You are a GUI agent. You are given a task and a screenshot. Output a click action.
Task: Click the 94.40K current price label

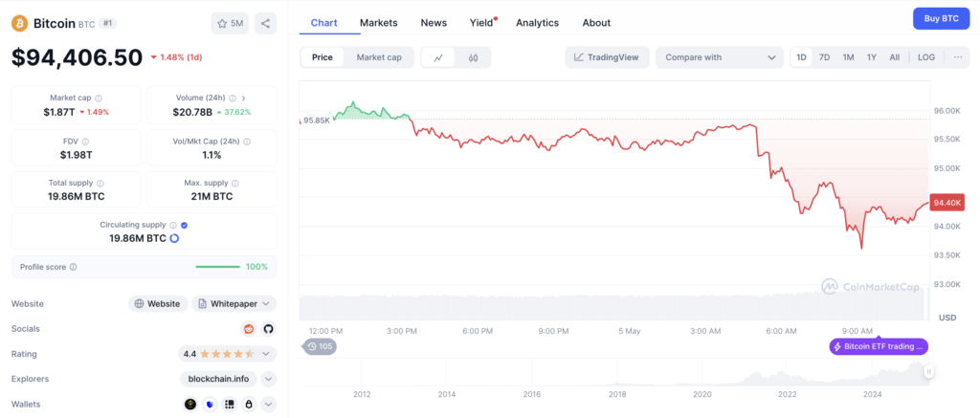[x=947, y=203]
